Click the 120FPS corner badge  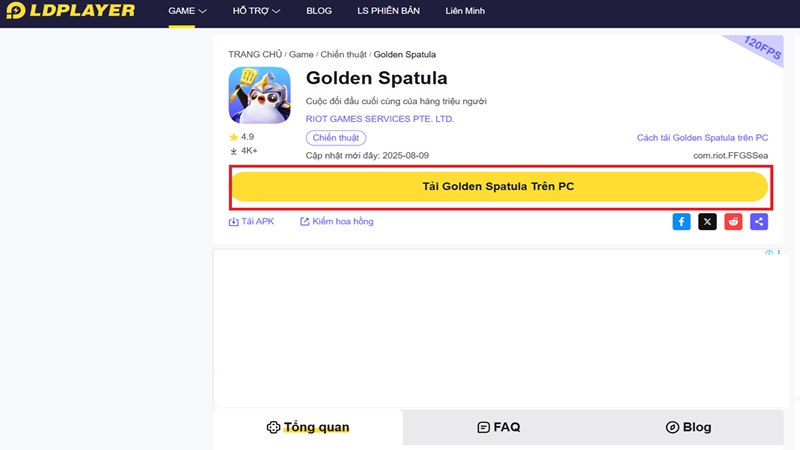pos(761,48)
